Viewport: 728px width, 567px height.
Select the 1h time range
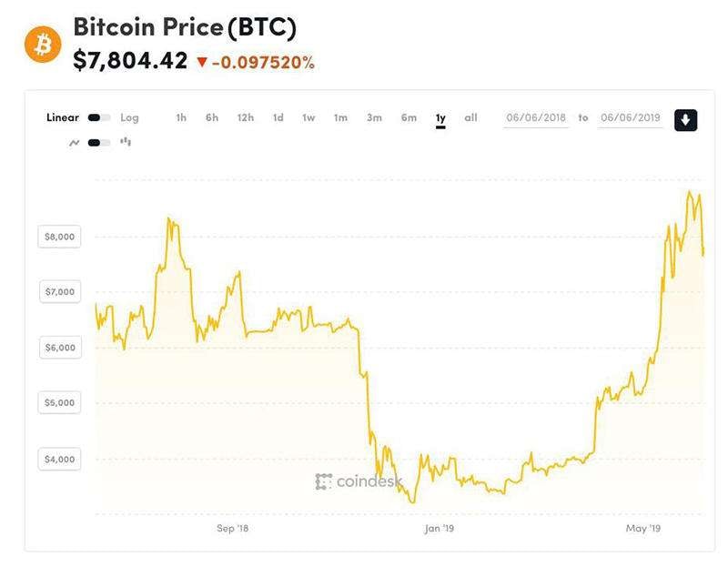click(x=181, y=117)
